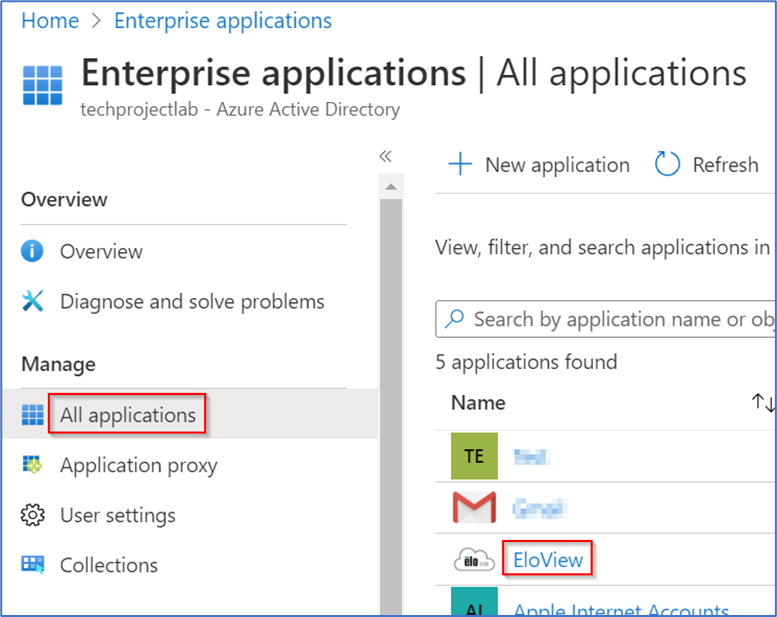Click the sidebar vertical scrollbar track
Screen dimensions: 777x617
coord(391,406)
